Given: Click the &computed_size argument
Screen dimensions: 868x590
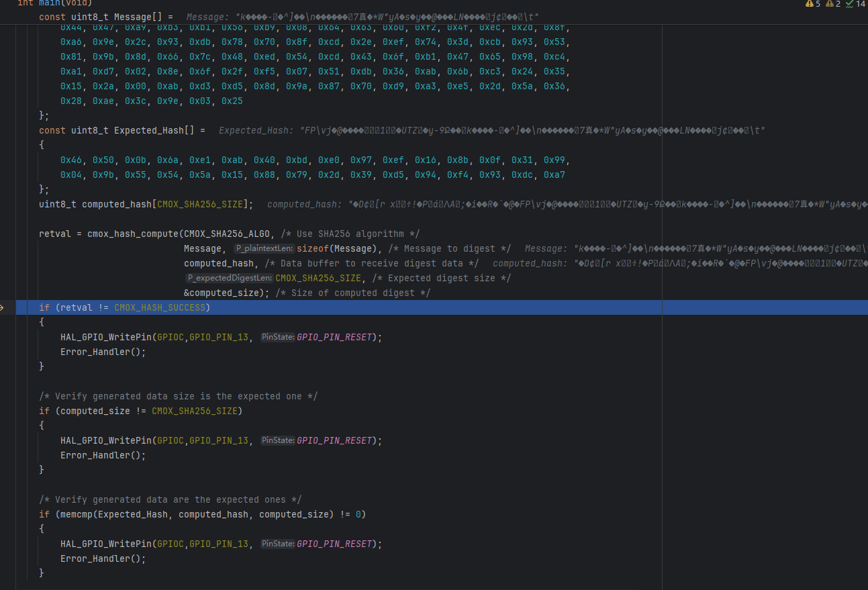Looking at the screenshot, I should [x=219, y=293].
